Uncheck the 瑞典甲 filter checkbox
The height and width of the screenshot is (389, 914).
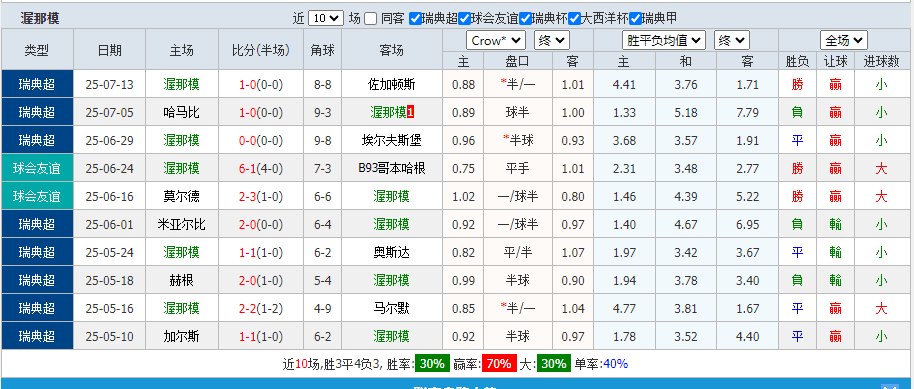(x=635, y=19)
